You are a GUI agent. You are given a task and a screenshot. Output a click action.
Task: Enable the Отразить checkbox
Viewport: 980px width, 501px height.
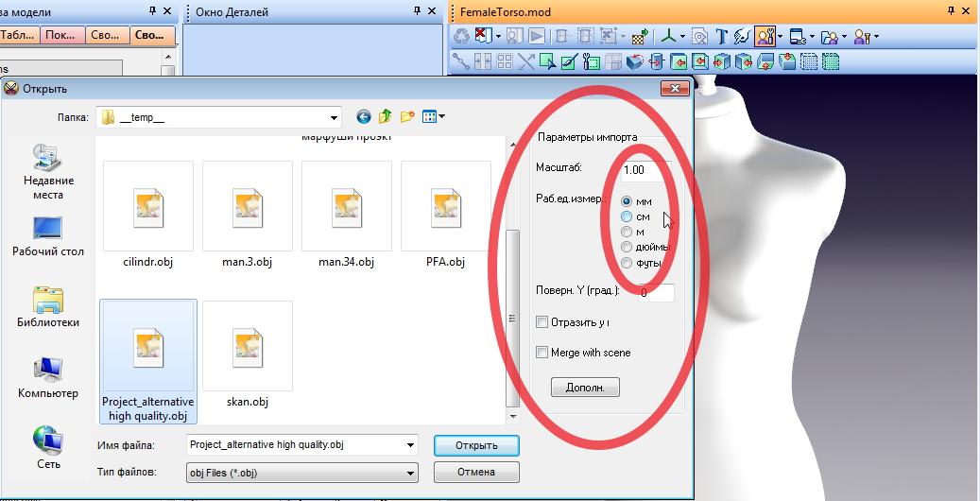click(542, 322)
